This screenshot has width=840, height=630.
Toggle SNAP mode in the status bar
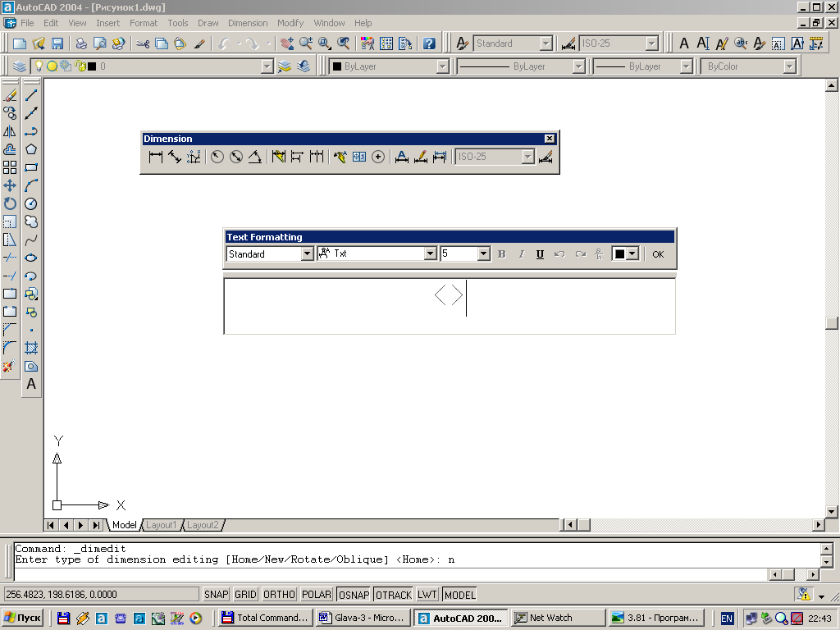pyautogui.click(x=217, y=595)
